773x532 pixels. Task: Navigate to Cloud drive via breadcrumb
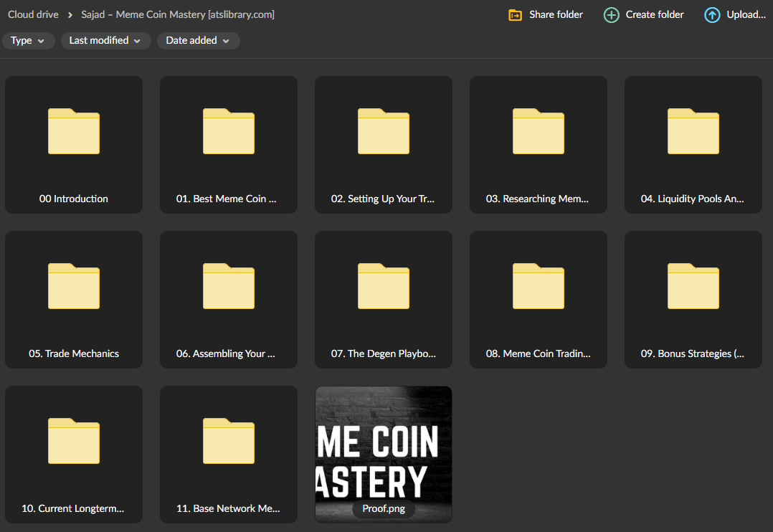(x=32, y=14)
